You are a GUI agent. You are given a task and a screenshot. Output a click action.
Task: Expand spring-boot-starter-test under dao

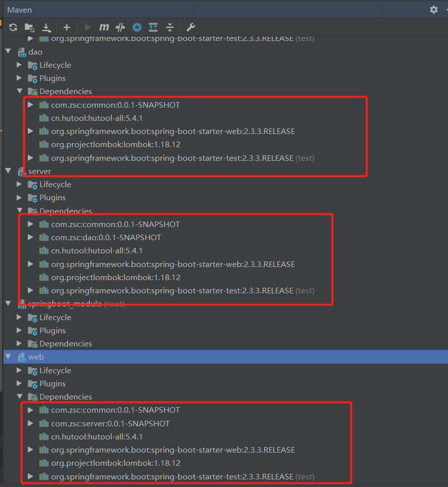[30, 158]
